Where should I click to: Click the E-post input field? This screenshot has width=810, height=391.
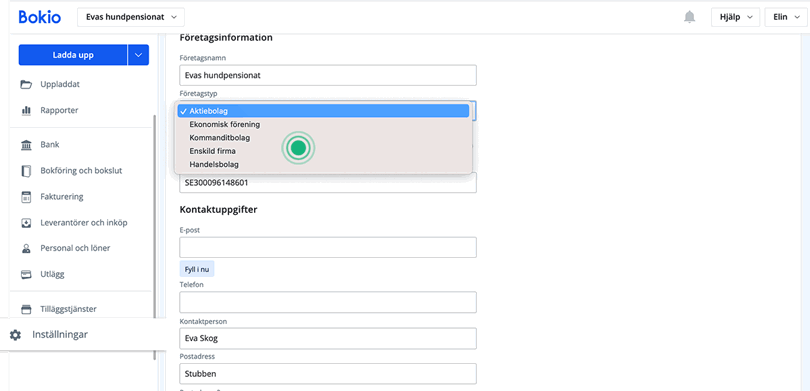[328, 247]
